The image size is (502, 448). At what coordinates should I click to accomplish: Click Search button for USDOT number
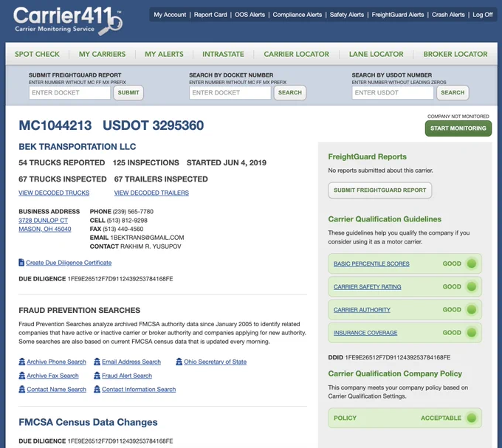point(453,93)
